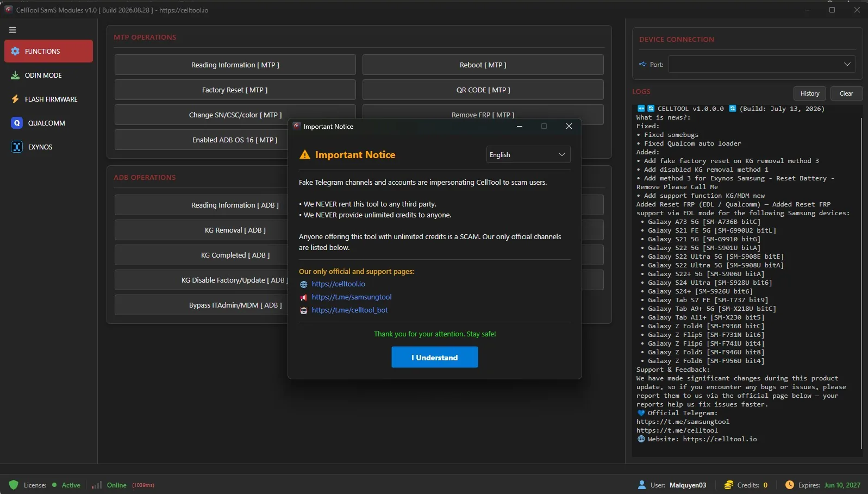868x494 pixels.
Task: Go to the Qualcomm section
Action: [48, 123]
